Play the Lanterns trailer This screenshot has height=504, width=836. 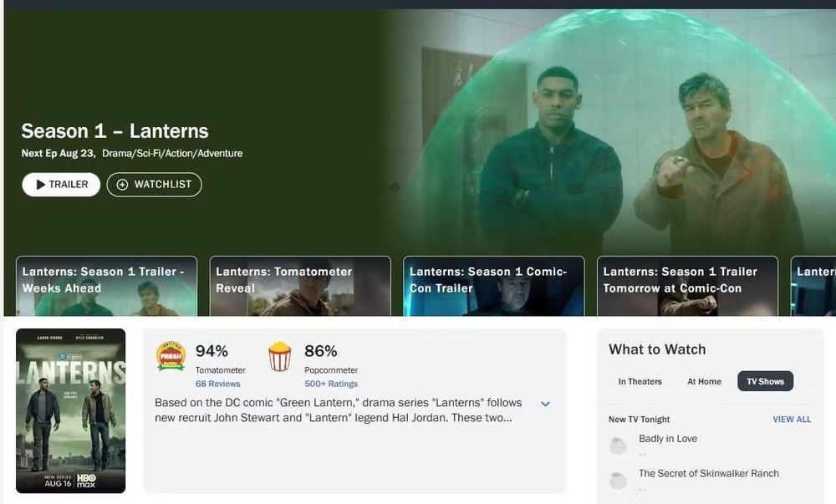point(61,185)
